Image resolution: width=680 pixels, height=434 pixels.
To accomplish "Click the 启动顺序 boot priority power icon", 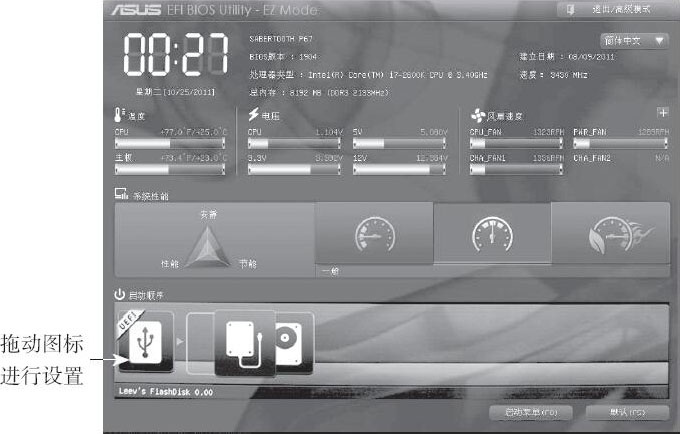I will coord(120,295).
